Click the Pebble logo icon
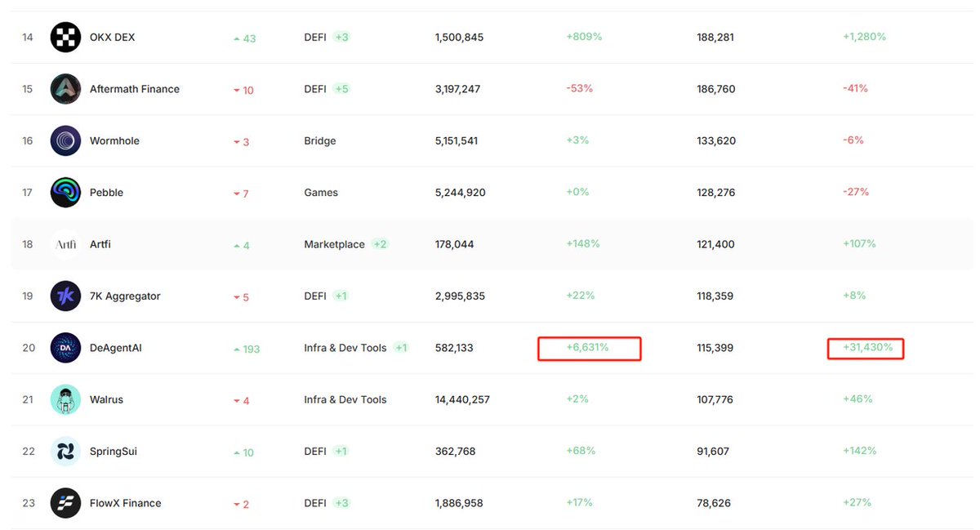The height and width of the screenshot is (530, 980). tap(65, 193)
